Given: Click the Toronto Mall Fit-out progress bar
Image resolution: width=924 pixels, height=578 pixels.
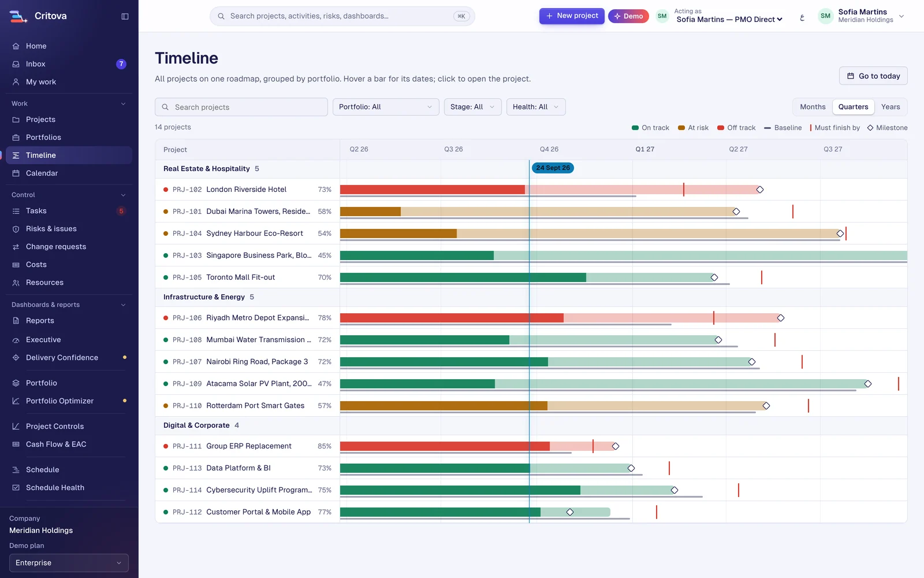Looking at the screenshot, I should tap(527, 277).
